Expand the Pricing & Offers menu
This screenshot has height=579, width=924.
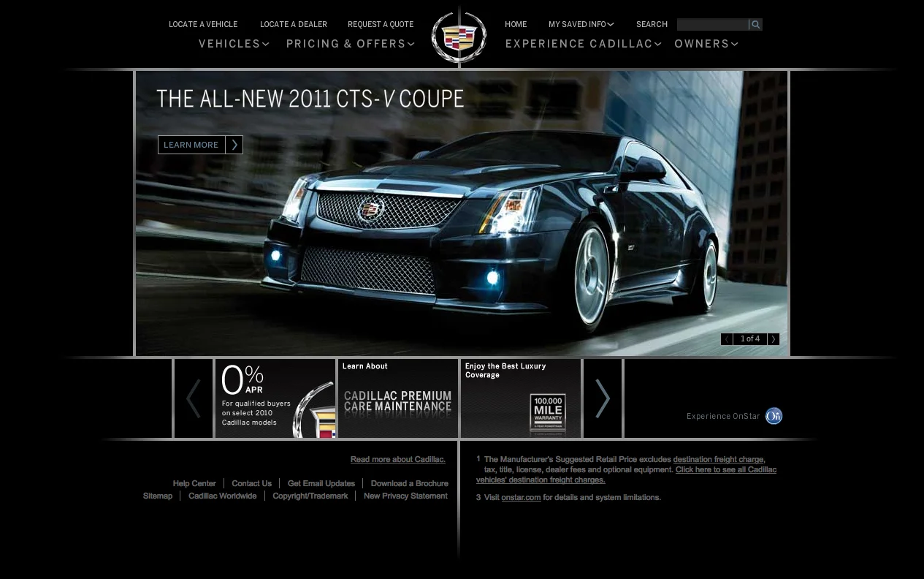point(351,44)
